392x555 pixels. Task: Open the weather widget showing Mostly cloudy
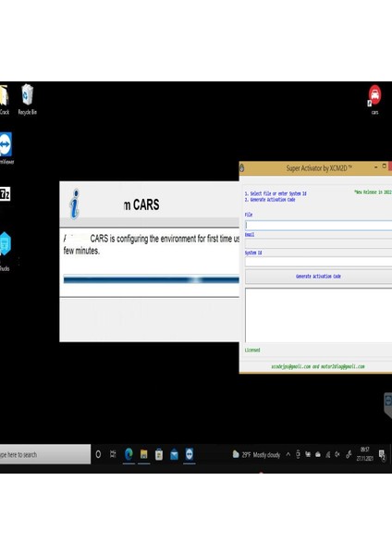click(256, 454)
